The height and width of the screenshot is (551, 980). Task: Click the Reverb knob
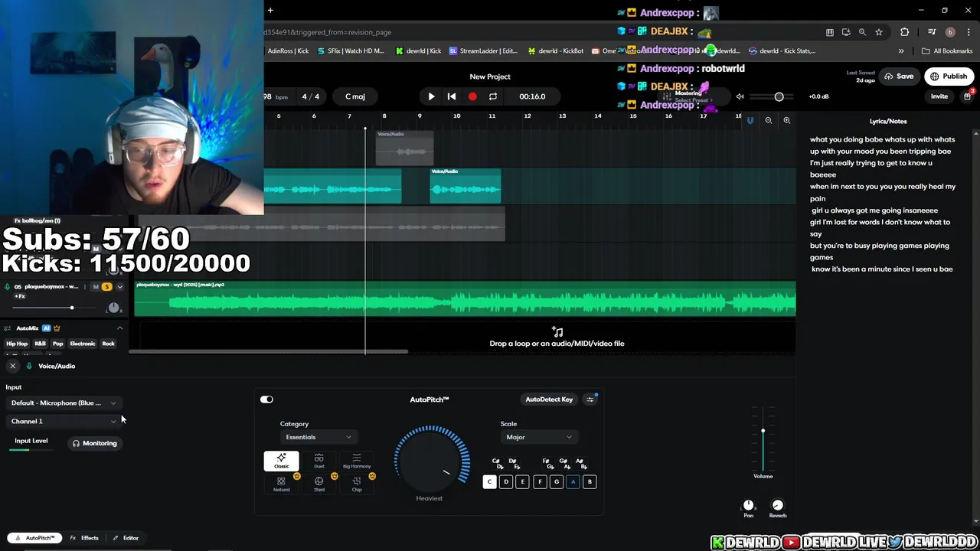point(778,505)
